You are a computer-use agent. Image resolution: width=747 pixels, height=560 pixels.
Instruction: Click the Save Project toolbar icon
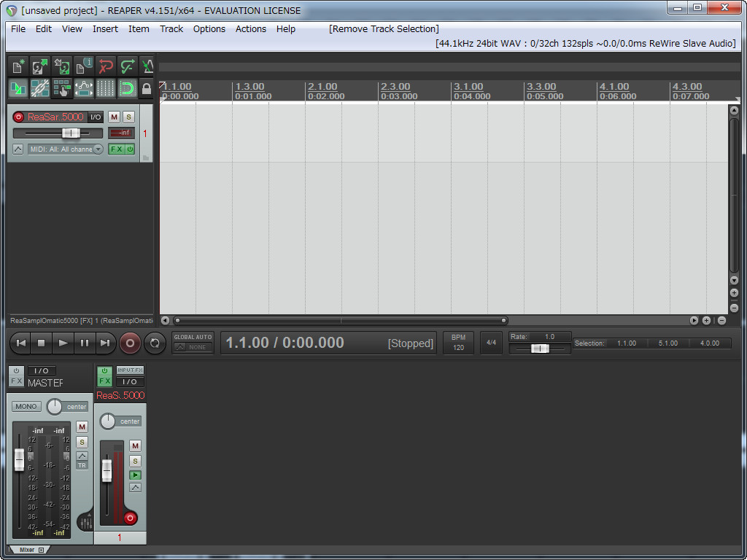tap(62, 66)
